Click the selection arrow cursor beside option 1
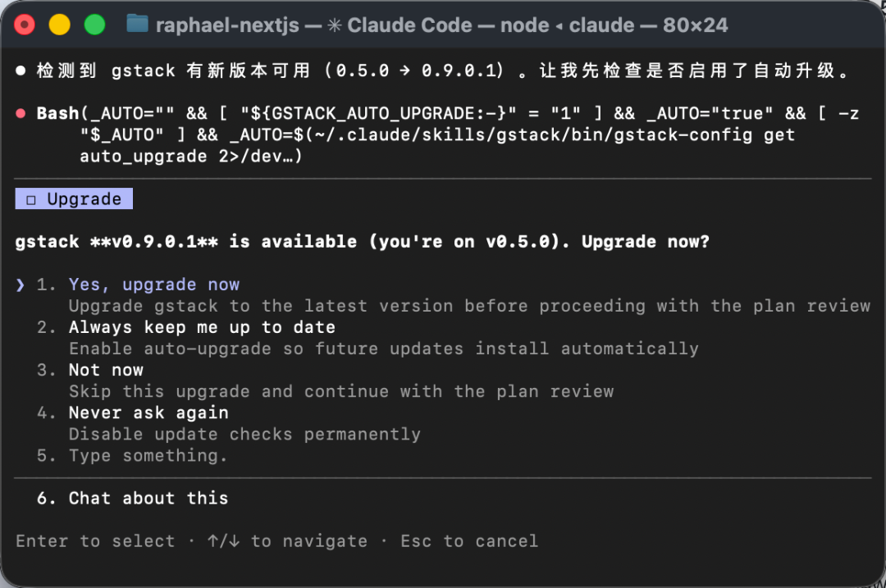The width and height of the screenshot is (886, 588). (x=21, y=285)
